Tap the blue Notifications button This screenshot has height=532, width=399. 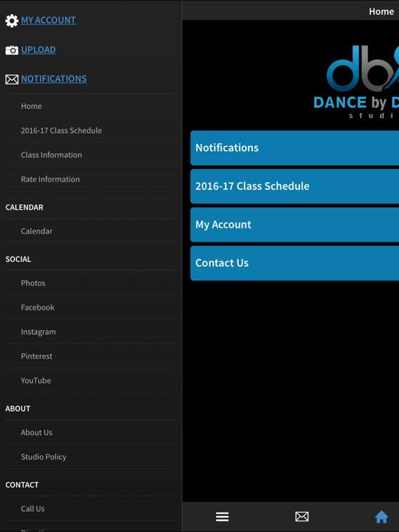click(x=294, y=148)
